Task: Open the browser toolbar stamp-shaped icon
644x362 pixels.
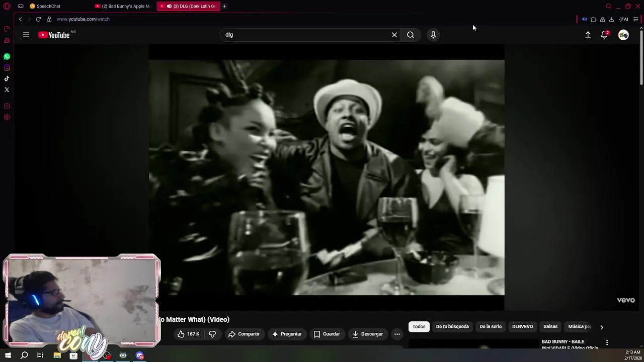Action: tap(602, 19)
